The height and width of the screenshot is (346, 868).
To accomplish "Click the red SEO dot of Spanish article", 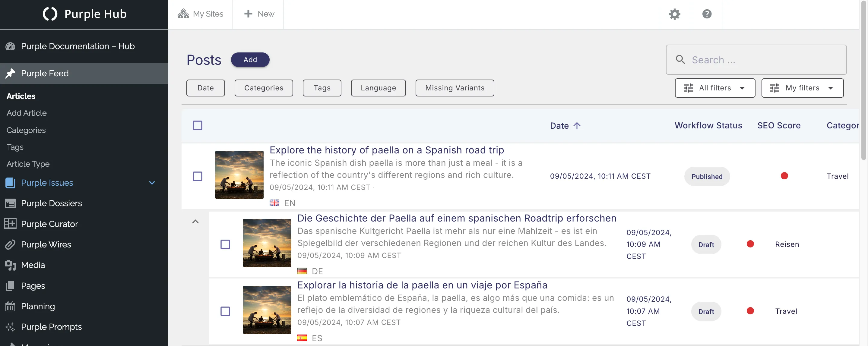I will 750,311.
